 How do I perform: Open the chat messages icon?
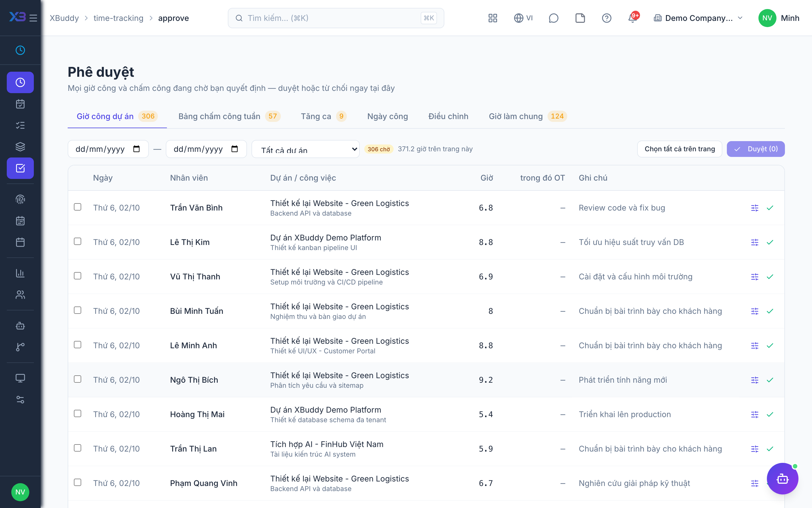pyautogui.click(x=553, y=18)
